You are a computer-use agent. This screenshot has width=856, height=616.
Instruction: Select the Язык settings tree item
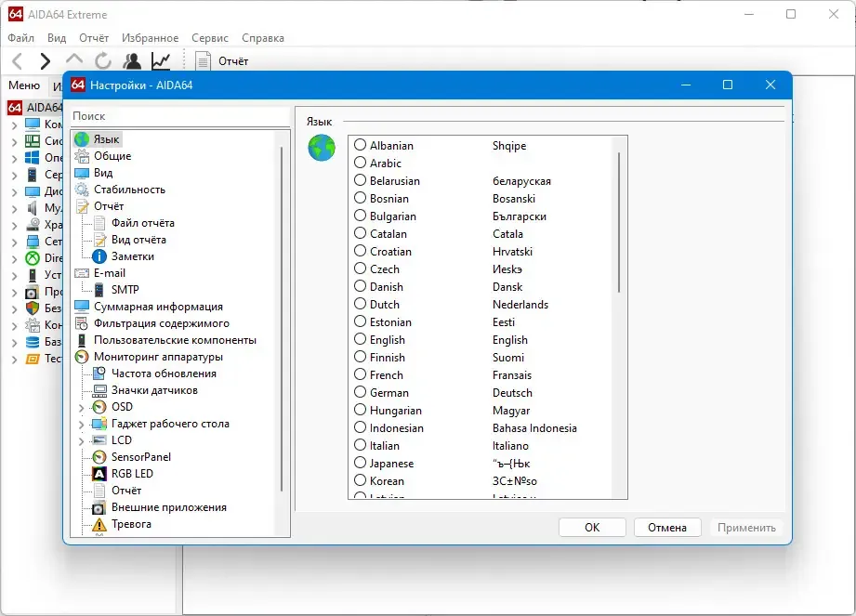pos(106,139)
